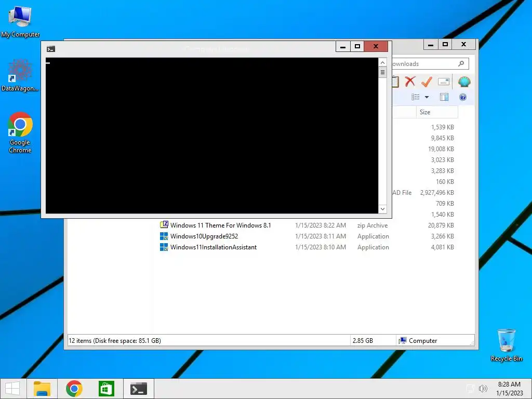The height and width of the screenshot is (399, 532).
Task: Click the command prompt window's title bar icon
Action: [51, 49]
